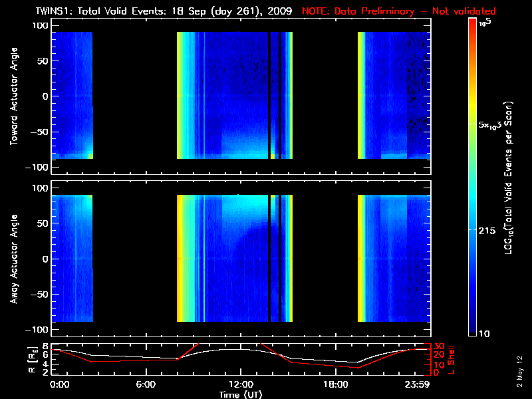Click the '18:00' time tick label

tap(336, 384)
